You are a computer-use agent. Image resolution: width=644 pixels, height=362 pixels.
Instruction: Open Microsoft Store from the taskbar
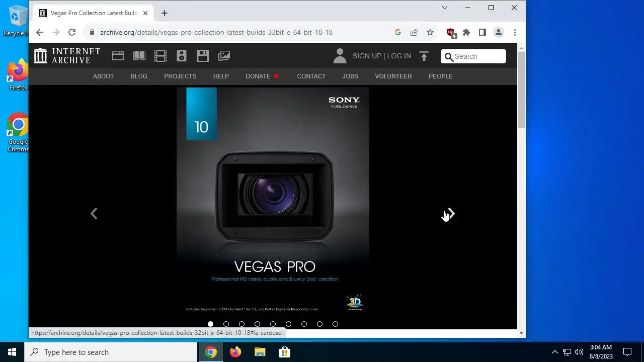(284, 352)
